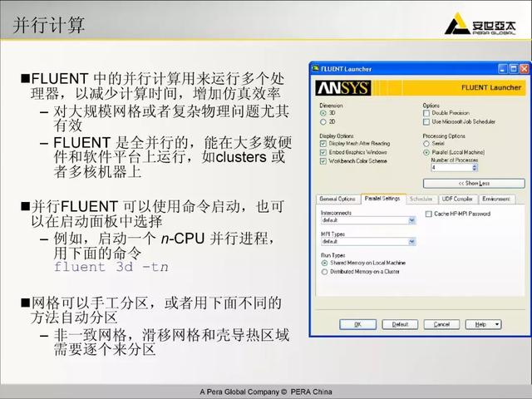Image resolution: width=532 pixels, height=399 pixels.
Task: Click the Default button
Action: pos(400,325)
